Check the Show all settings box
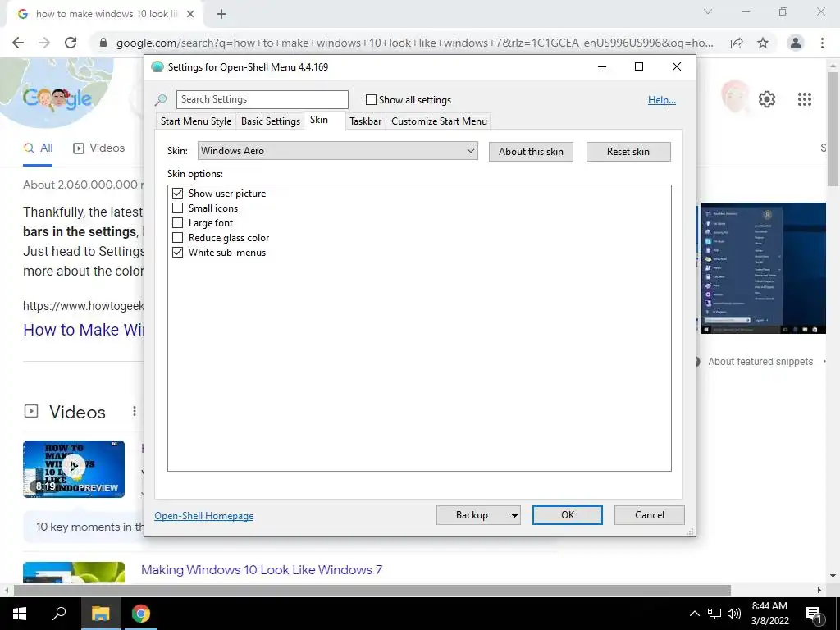 point(371,99)
